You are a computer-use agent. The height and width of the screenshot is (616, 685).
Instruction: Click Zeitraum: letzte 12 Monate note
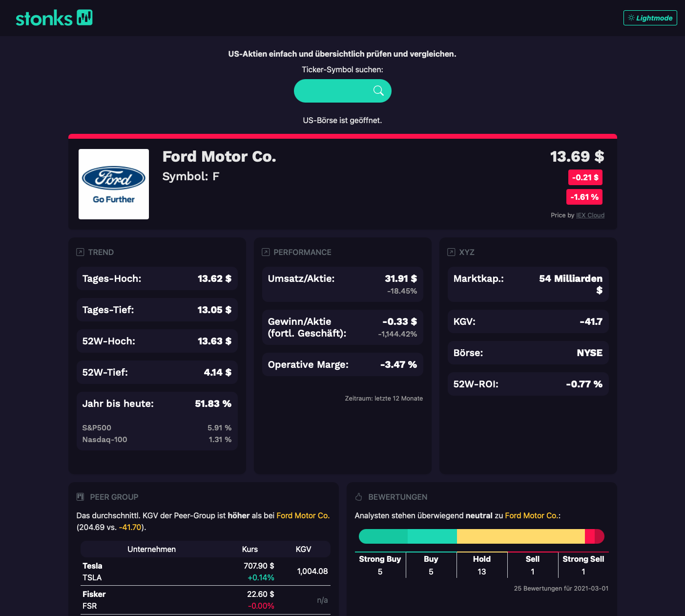coord(384,398)
